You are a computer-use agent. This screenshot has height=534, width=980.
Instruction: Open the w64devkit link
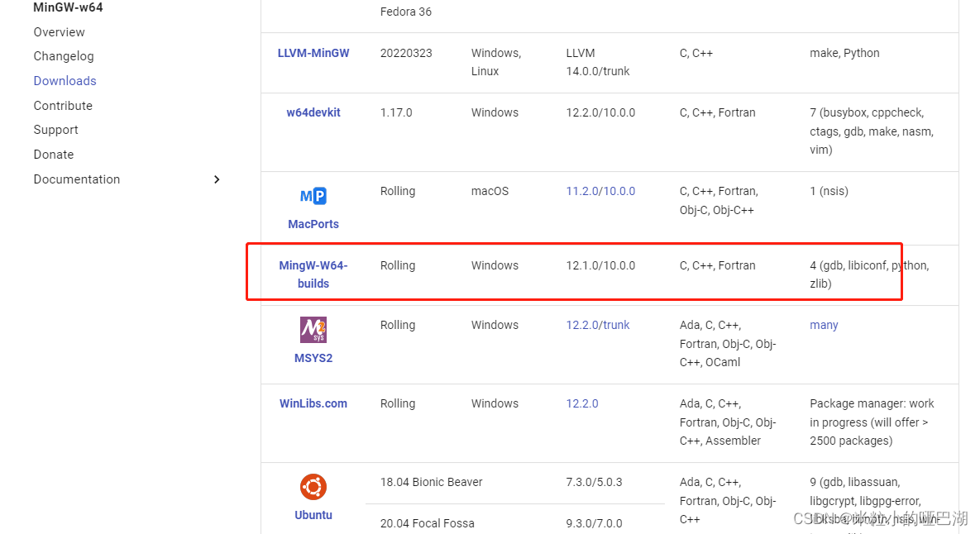point(313,112)
